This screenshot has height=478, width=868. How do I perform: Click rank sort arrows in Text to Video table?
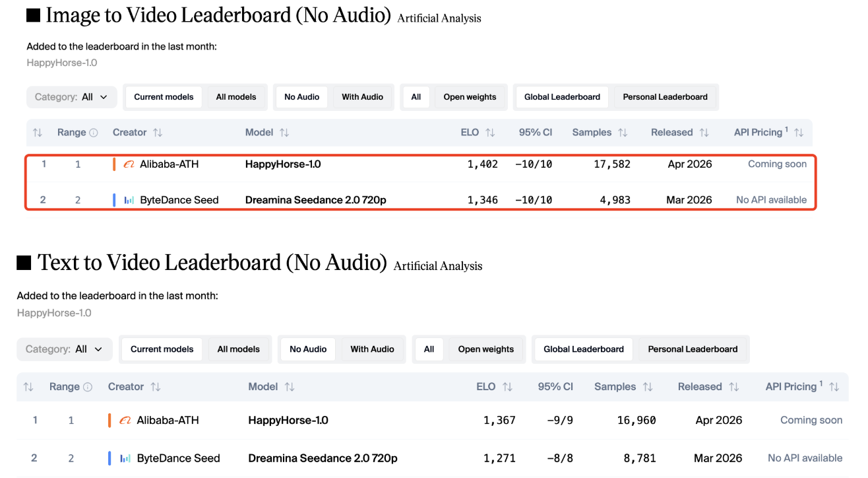click(x=28, y=387)
